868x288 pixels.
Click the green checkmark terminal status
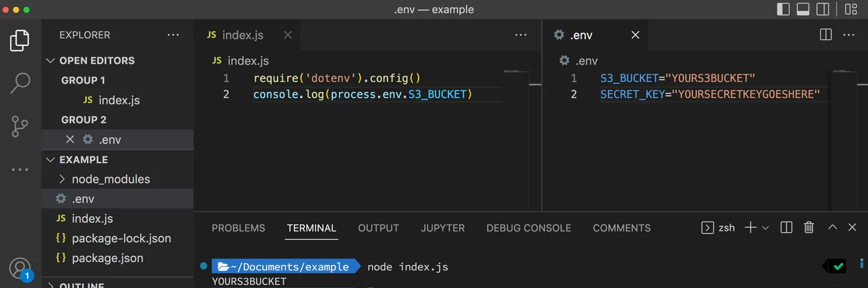coord(839,266)
